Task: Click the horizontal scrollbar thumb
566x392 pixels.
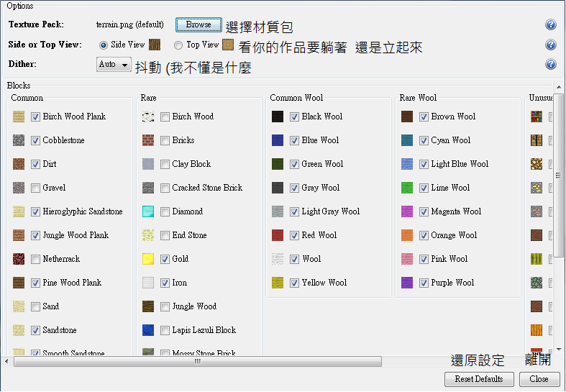Action: pyautogui.click(x=198, y=361)
